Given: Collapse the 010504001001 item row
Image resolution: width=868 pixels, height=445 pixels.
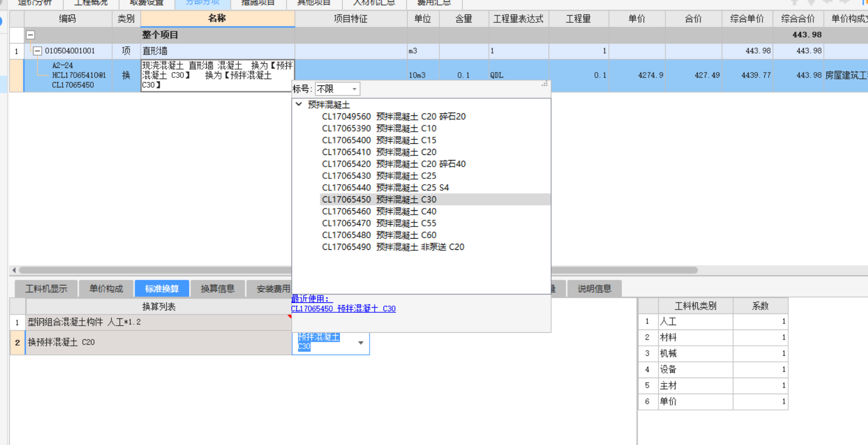Looking at the screenshot, I should 37,51.
